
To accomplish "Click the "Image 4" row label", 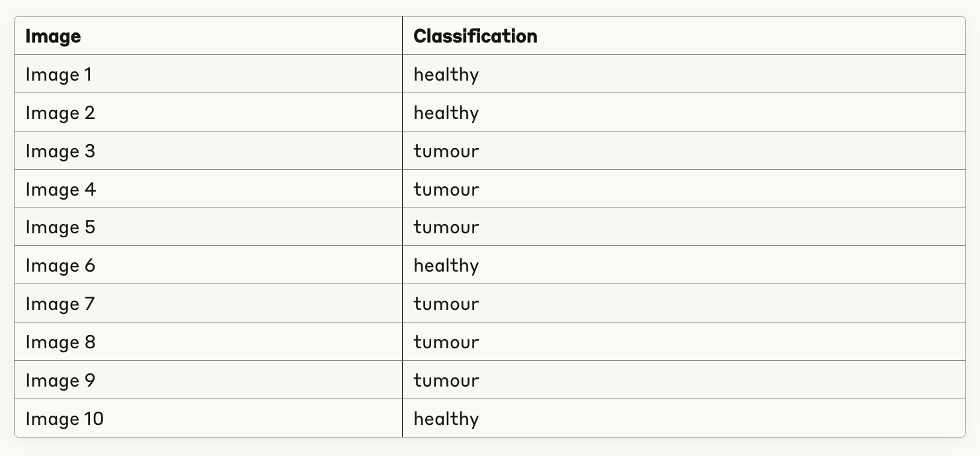I will (x=61, y=190).
